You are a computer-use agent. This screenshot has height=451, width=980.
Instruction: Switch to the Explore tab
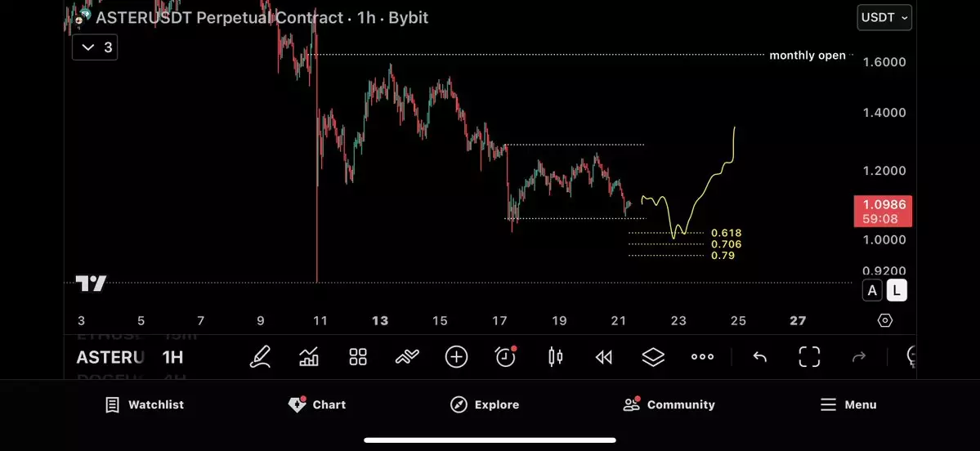point(485,404)
